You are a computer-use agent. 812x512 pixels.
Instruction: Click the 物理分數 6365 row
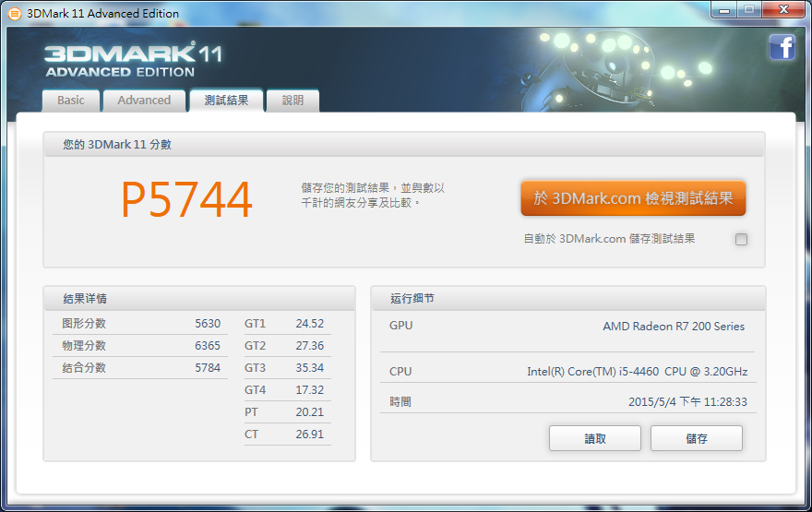(x=137, y=346)
